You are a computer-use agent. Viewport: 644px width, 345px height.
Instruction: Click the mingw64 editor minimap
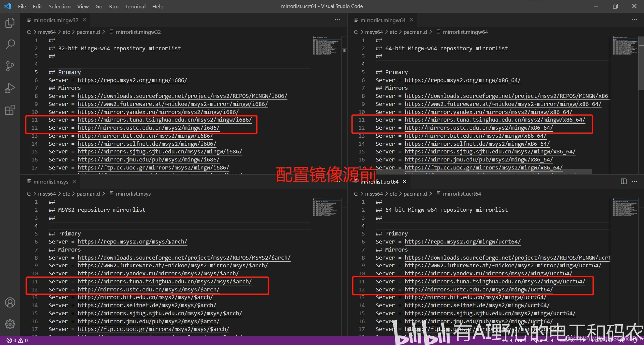tap(625, 46)
